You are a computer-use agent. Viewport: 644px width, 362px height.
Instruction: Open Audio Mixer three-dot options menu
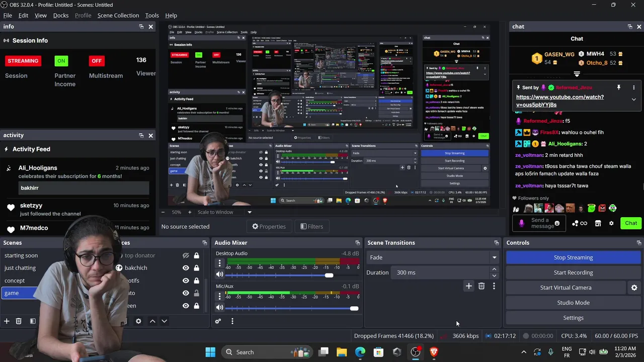pos(232,321)
